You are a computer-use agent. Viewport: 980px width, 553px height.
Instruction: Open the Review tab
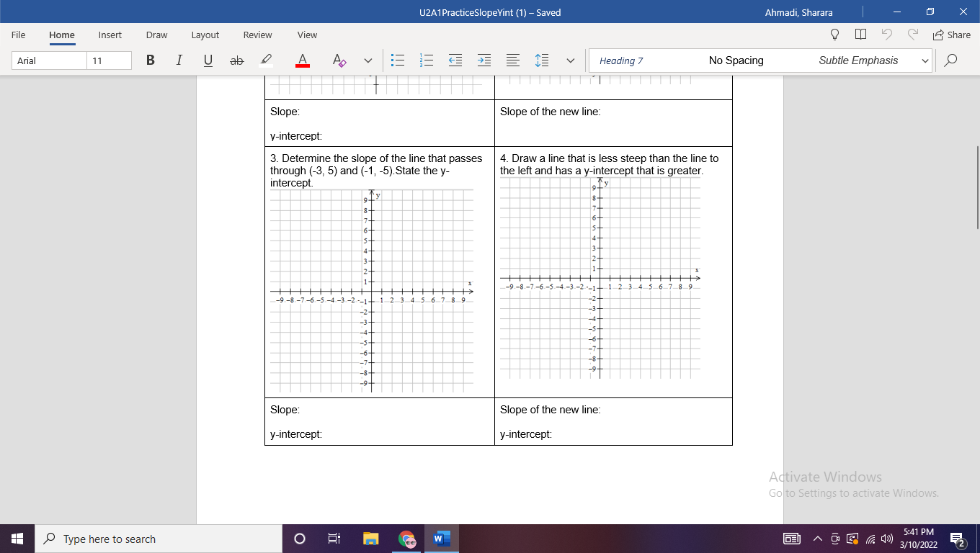click(257, 35)
